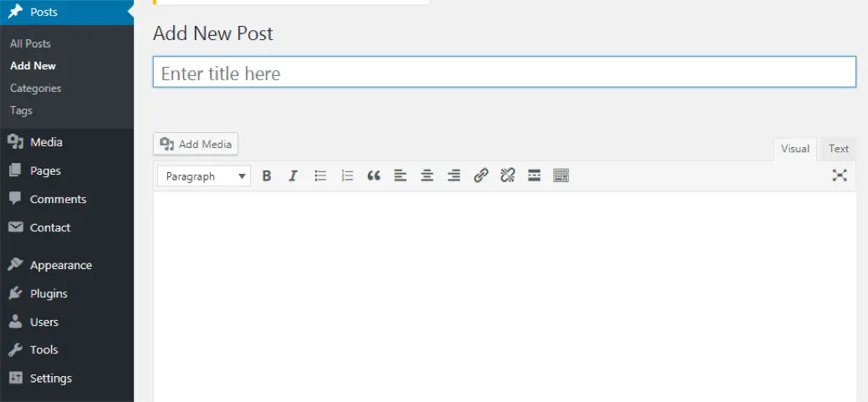Screen dimensions: 868x402
Task: Open the Tools menu
Action: (66, 350)
